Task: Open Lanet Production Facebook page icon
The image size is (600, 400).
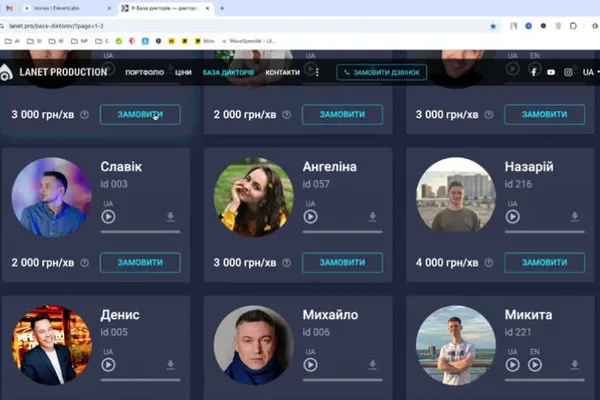Action: (534, 72)
